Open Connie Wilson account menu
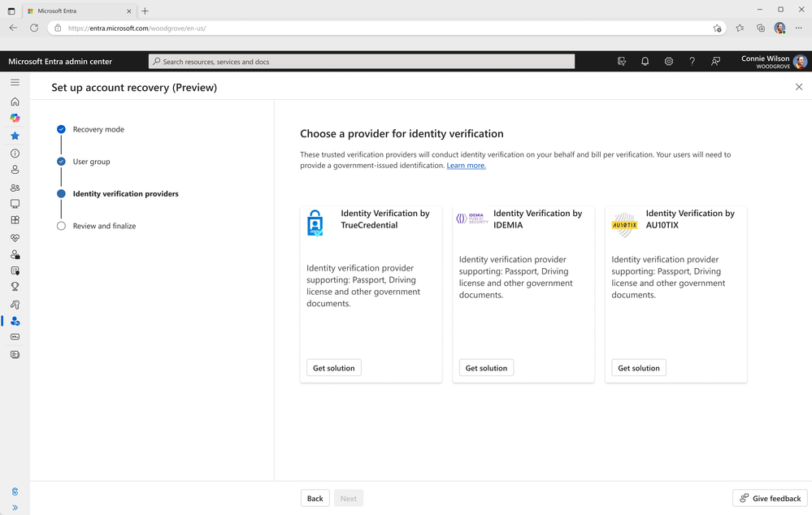The image size is (812, 515). coord(774,62)
